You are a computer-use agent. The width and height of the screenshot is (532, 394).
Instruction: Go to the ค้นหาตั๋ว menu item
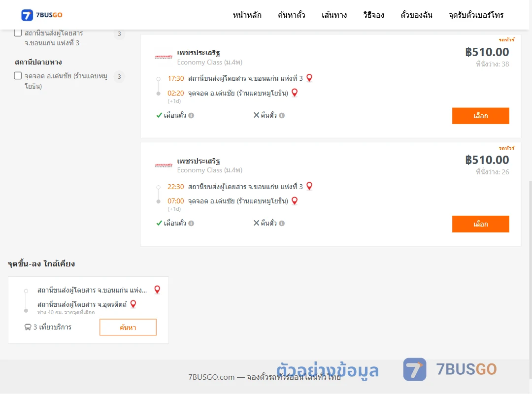(292, 15)
